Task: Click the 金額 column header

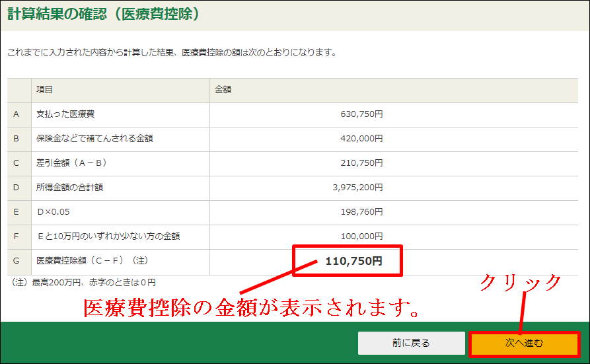Action: pos(223,90)
